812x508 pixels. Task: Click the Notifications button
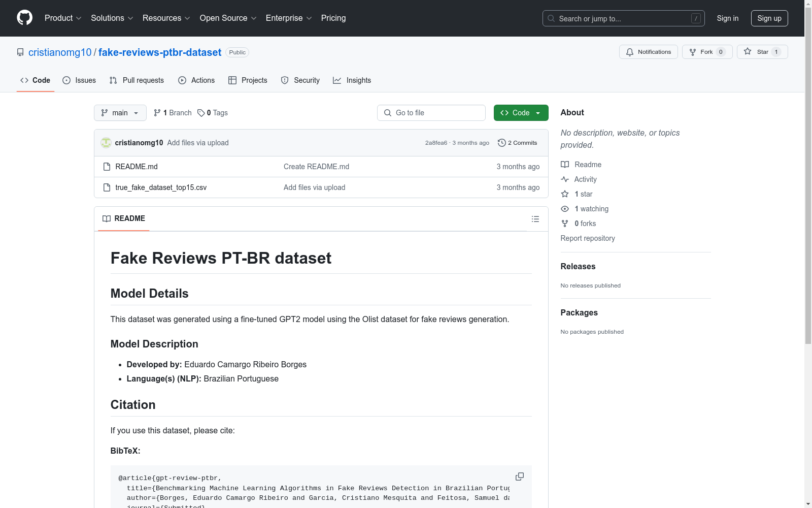coord(649,52)
